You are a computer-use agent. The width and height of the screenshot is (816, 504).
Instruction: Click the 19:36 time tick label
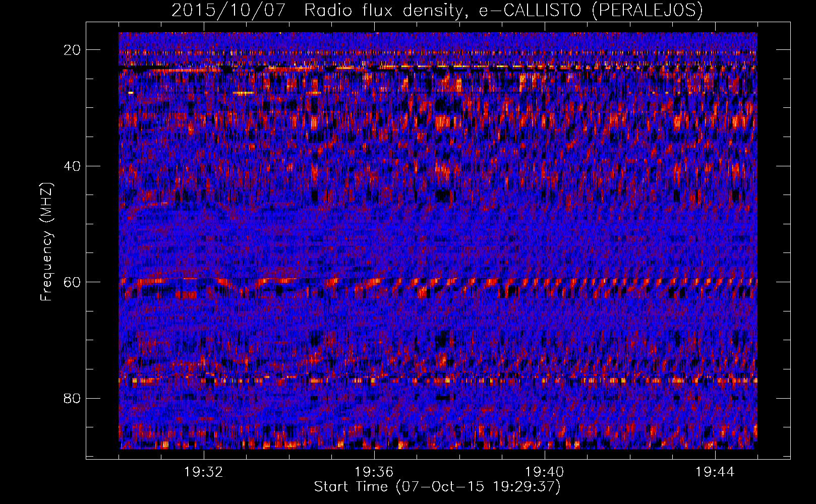click(374, 472)
